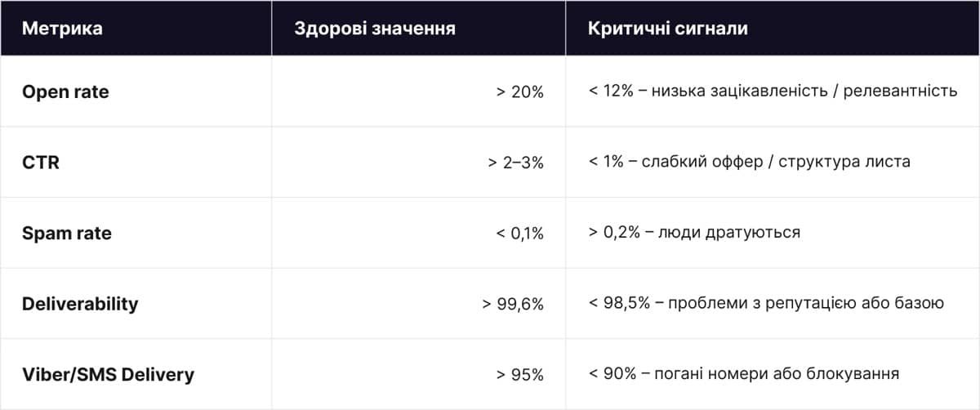Select the '> 99,6%' healthy value
Viewport: 980px width, 410px height.
(x=513, y=304)
